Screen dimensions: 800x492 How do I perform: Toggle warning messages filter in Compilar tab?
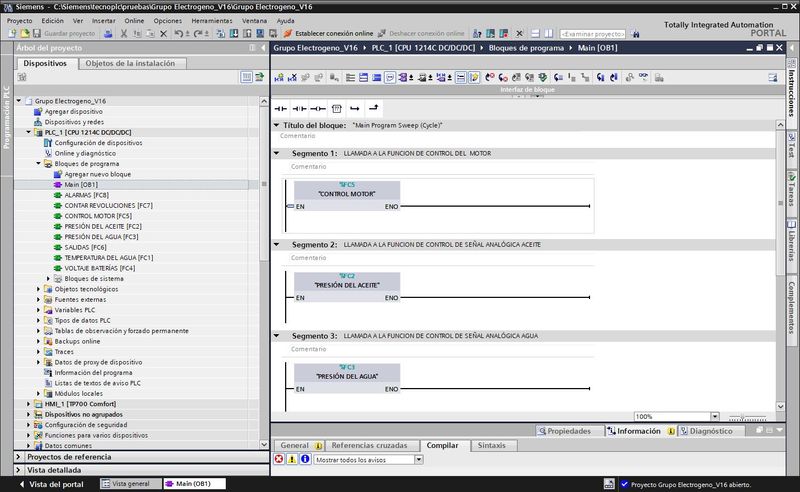[x=292, y=459]
